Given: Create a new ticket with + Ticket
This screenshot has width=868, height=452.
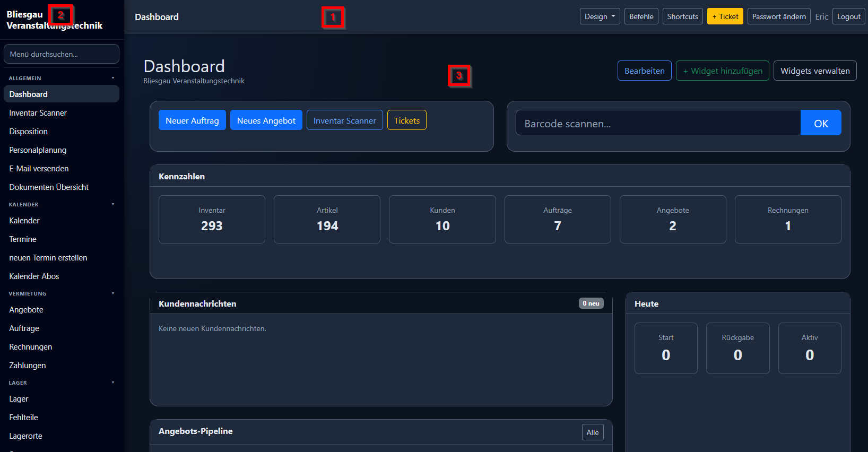Looking at the screenshot, I should (x=725, y=16).
